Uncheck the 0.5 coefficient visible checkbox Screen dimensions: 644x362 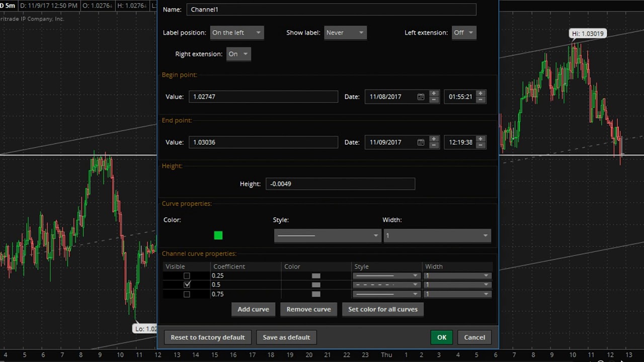point(187,285)
